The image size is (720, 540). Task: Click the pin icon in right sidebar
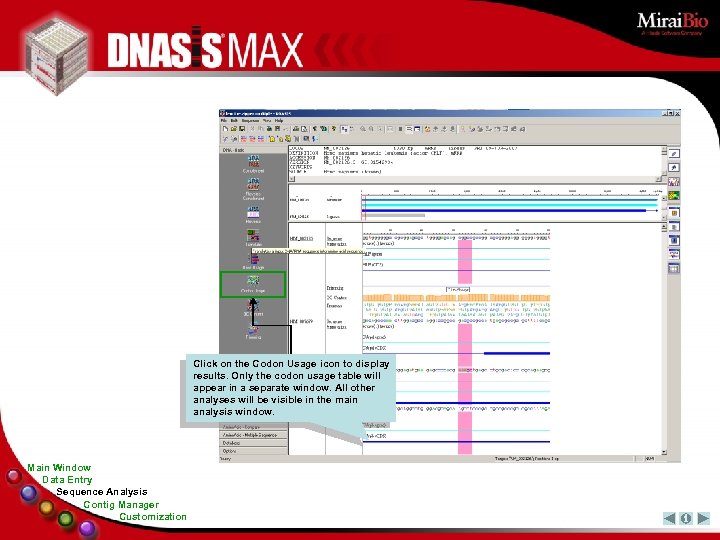pos(674,168)
